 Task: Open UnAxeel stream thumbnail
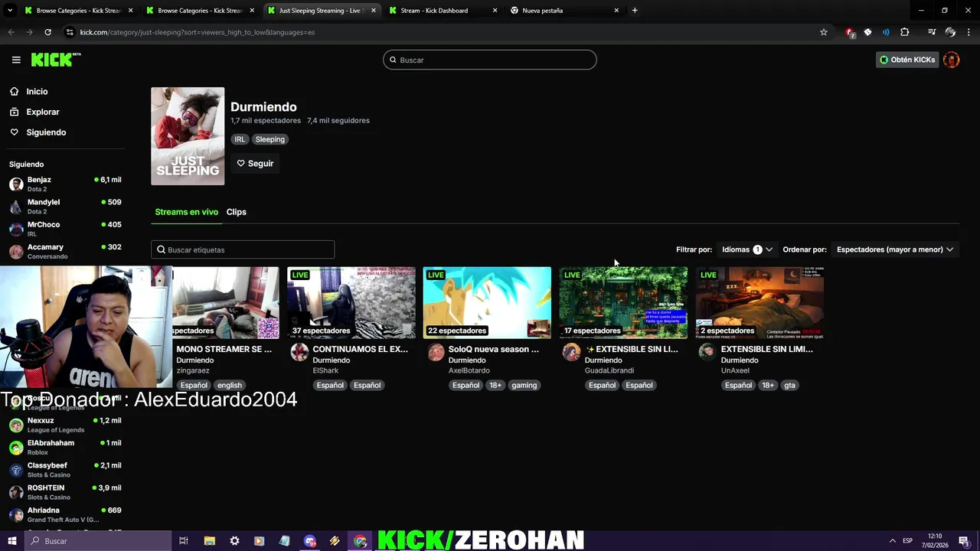click(759, 302)
